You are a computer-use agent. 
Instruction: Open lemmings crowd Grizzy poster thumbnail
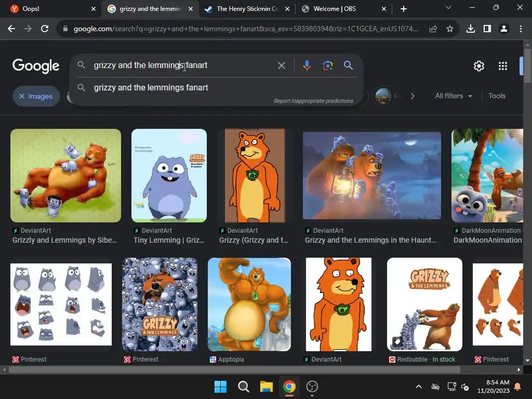[x=160, y=304]
